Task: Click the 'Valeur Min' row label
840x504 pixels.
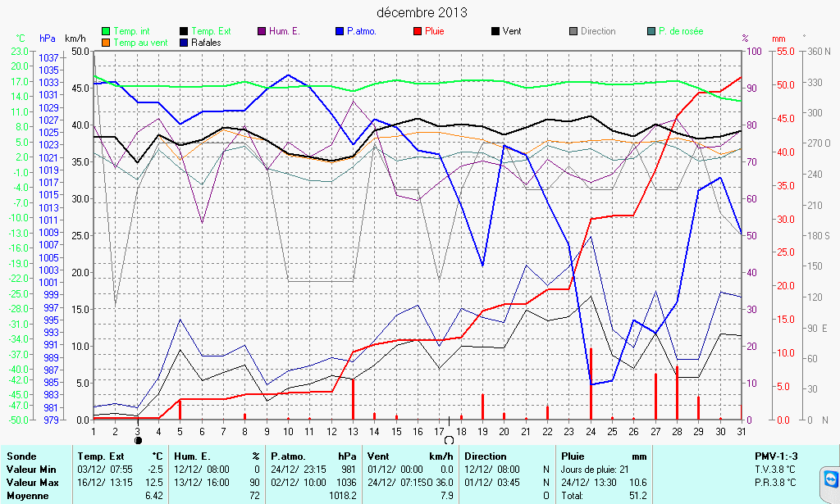Action: 31,470
